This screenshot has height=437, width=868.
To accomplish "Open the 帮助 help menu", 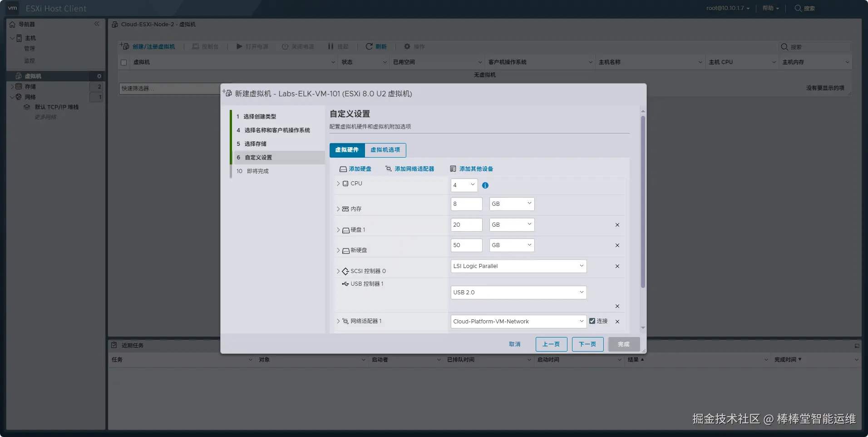I will click(770, 8).
